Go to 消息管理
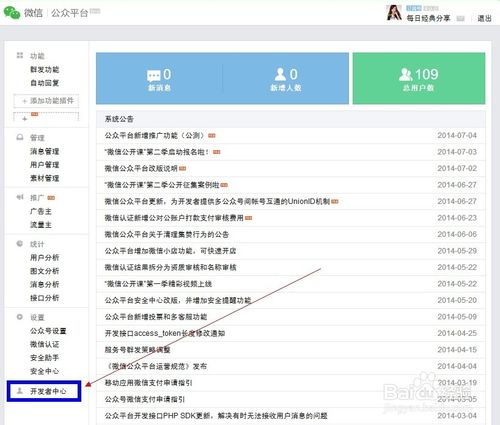Viewport: 500px width, 425px height. (45, 151)
